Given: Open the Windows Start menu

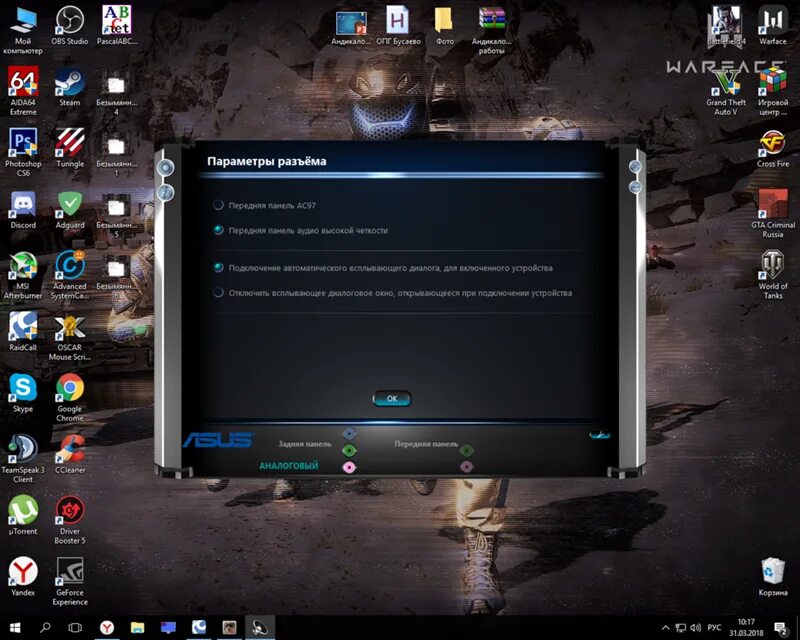Looking at the screenshot, I should click(15, 627).
